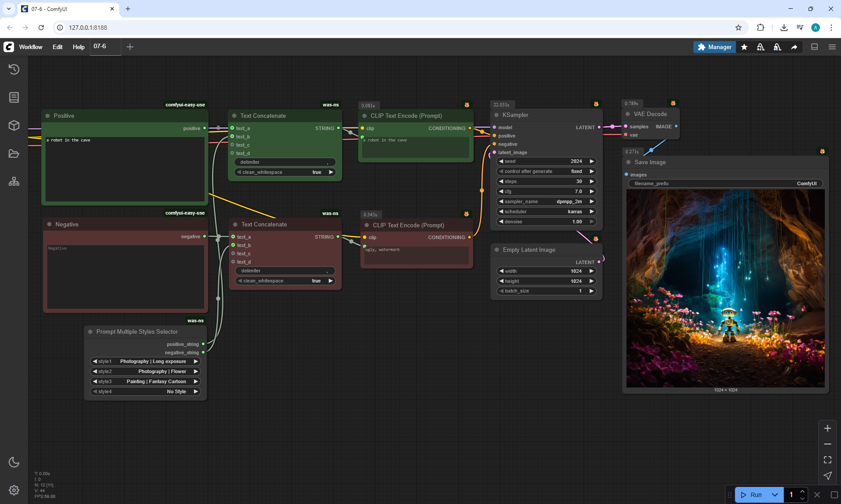Click the fit view icon

coord(827,460)
